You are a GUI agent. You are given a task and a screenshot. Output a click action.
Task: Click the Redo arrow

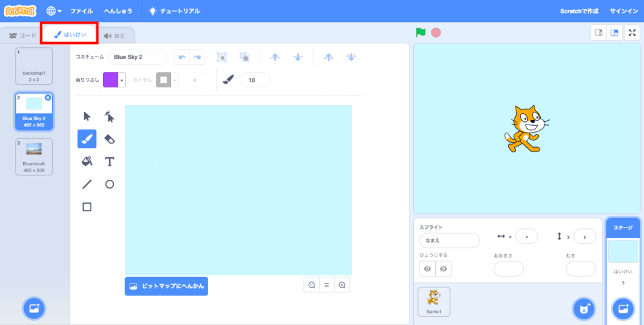click(197, 57)
